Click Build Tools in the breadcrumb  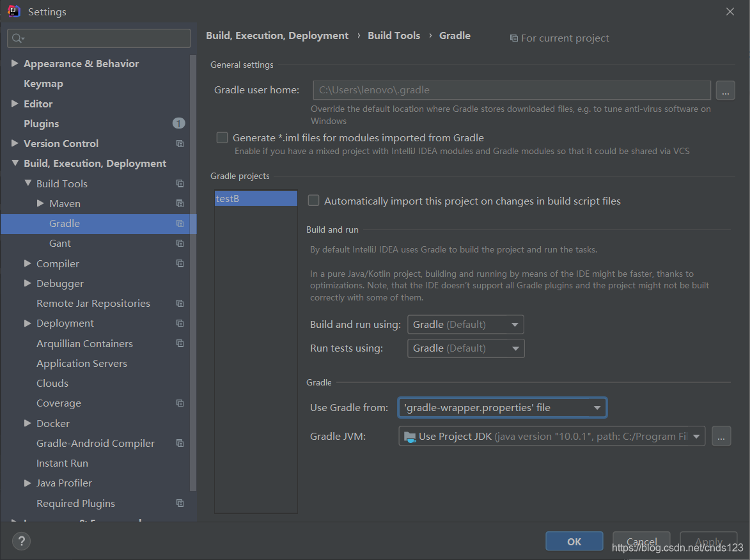(x=394, y=36)
